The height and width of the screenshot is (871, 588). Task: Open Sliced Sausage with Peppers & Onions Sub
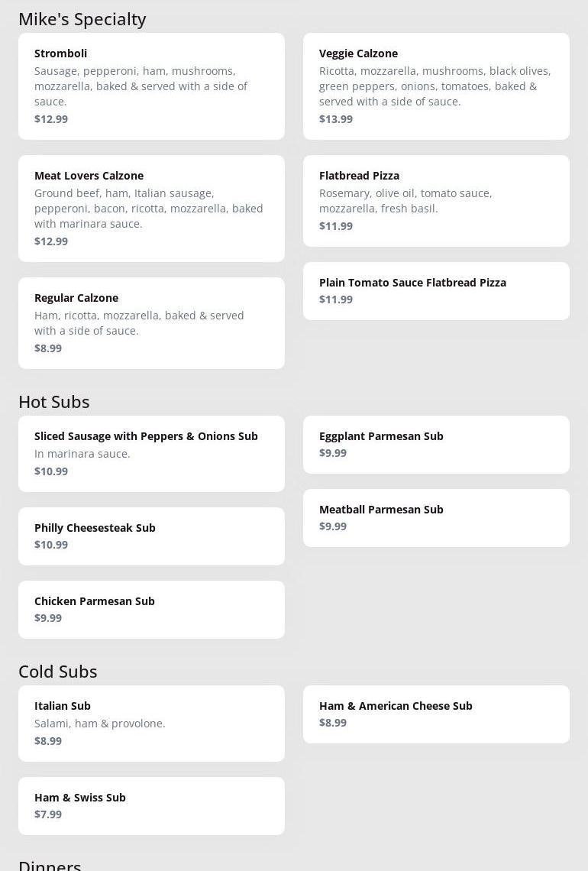coord(151,453)
